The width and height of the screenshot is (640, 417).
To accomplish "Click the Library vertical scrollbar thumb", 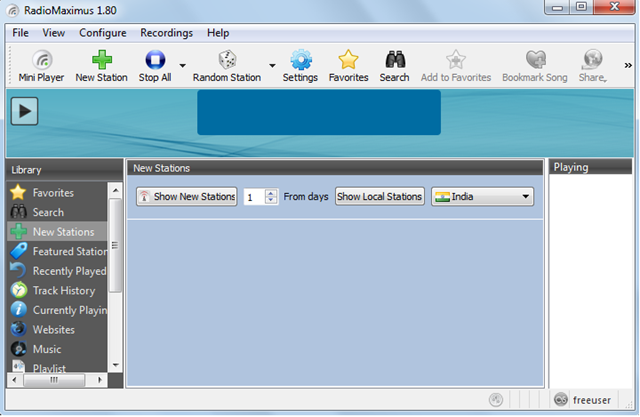I will (x=116, y=245).
